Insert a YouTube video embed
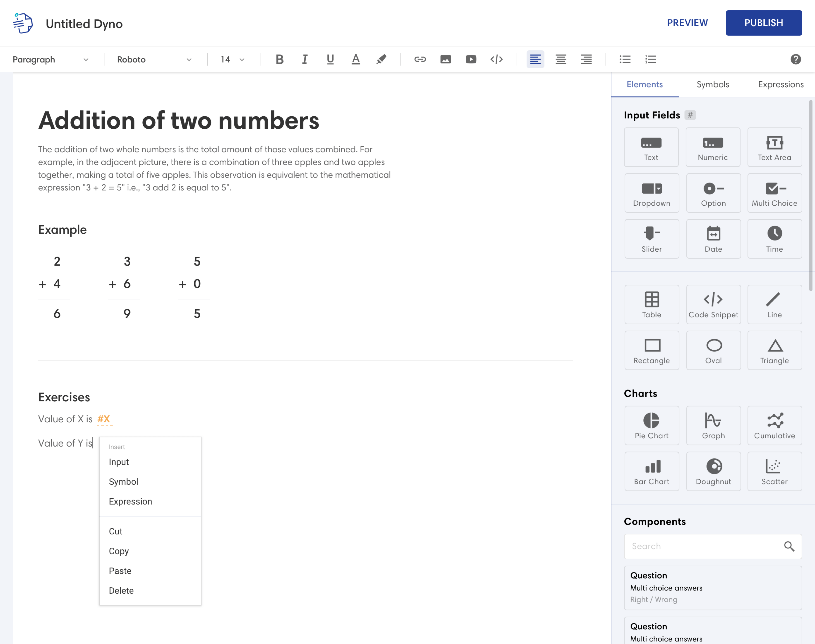Screen dimensions: 815x644 (470, 59)
